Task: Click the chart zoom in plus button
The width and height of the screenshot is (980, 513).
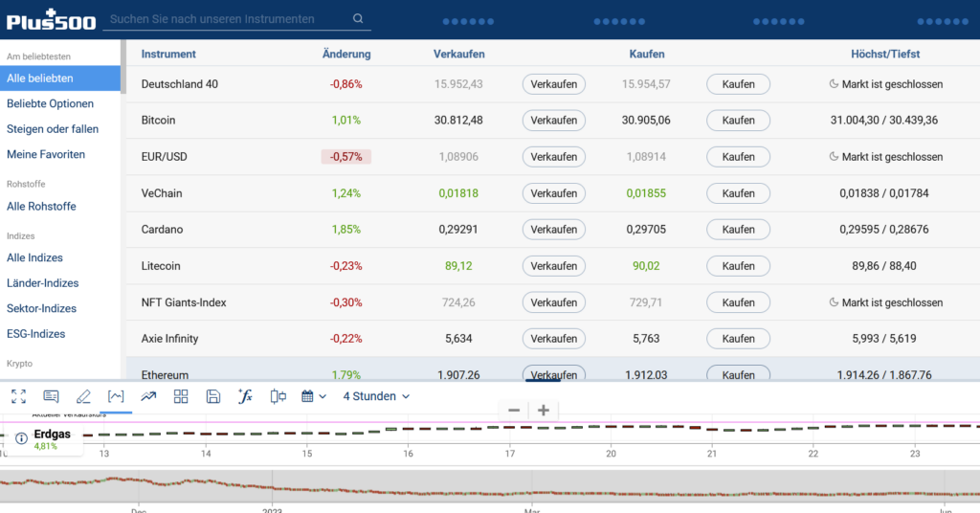Action: pyautogui.click(x=544, y=411)
